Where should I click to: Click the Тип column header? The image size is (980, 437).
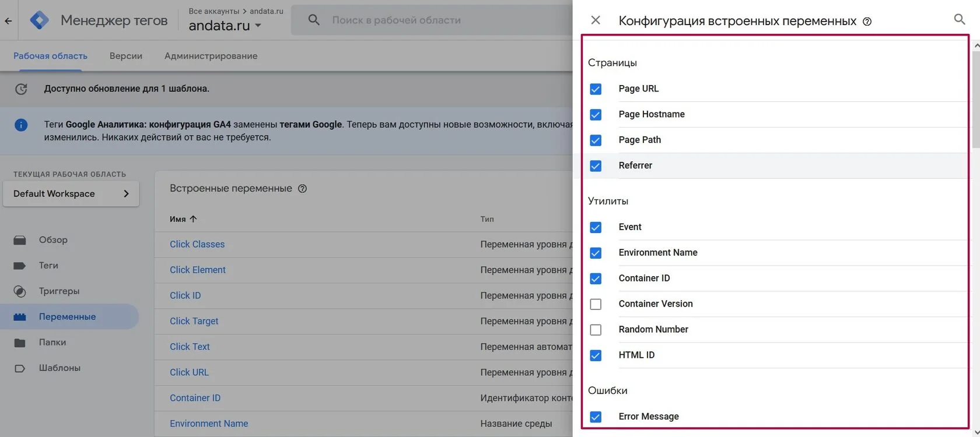coord(487,219)
